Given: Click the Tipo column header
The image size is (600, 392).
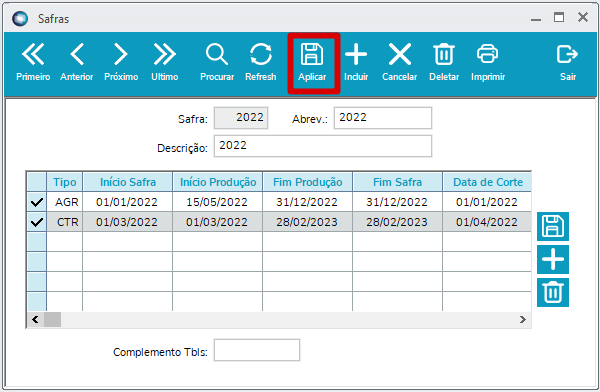Looking at the screenshot, I should pos(65,182).
